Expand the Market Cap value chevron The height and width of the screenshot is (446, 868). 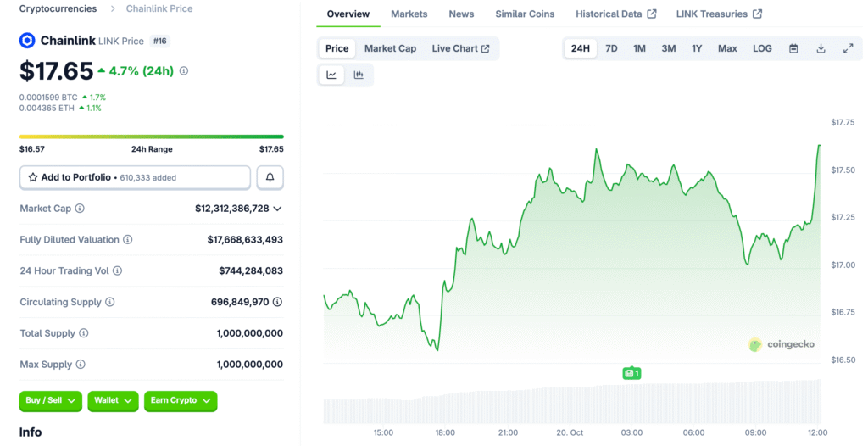tap(277, 209)
